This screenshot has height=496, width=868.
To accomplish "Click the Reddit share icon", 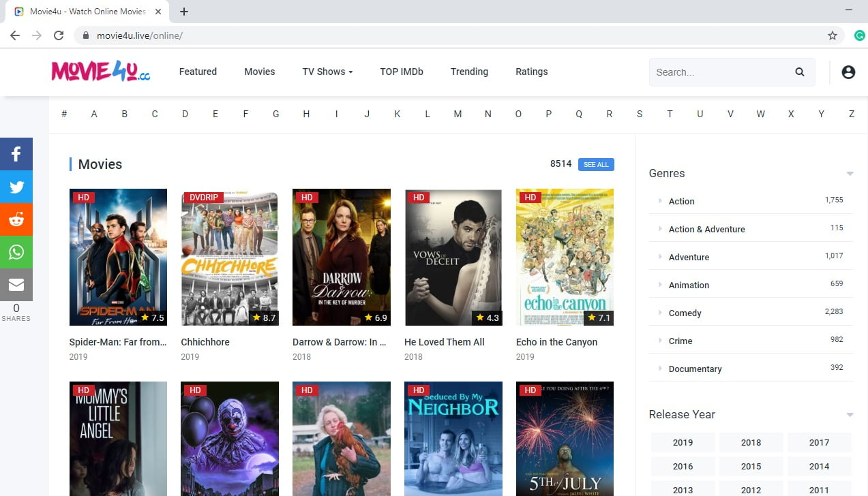I will click(x=16, y=219).
